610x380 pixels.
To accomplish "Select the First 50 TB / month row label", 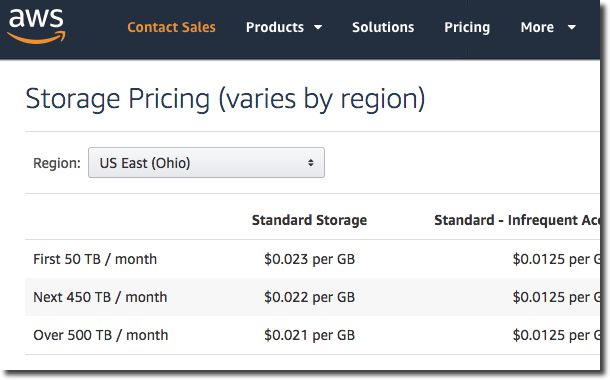I will (x=95, y=259).
